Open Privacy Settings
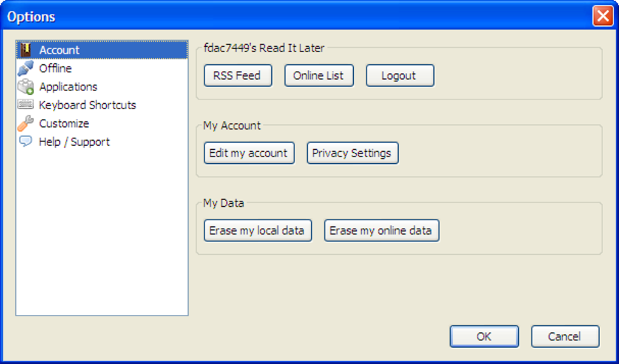619x364 pixels. (x=353, y=153)
